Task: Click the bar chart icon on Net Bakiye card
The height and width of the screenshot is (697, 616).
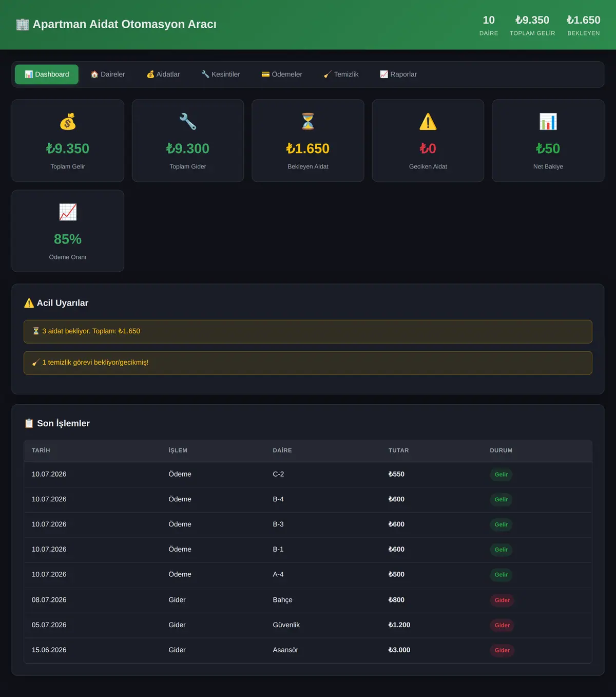Action: [548, 122]
